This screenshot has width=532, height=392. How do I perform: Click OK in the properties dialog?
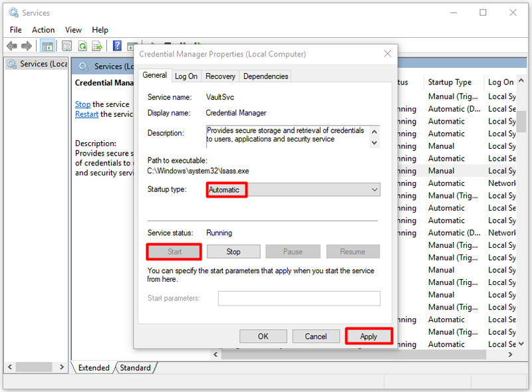point(263,336)
